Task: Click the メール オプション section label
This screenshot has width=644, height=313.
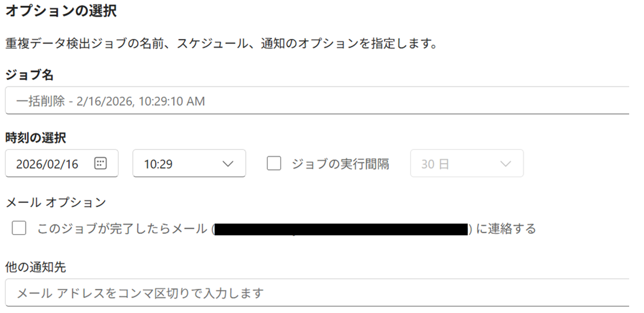Action: click(56, 203)
